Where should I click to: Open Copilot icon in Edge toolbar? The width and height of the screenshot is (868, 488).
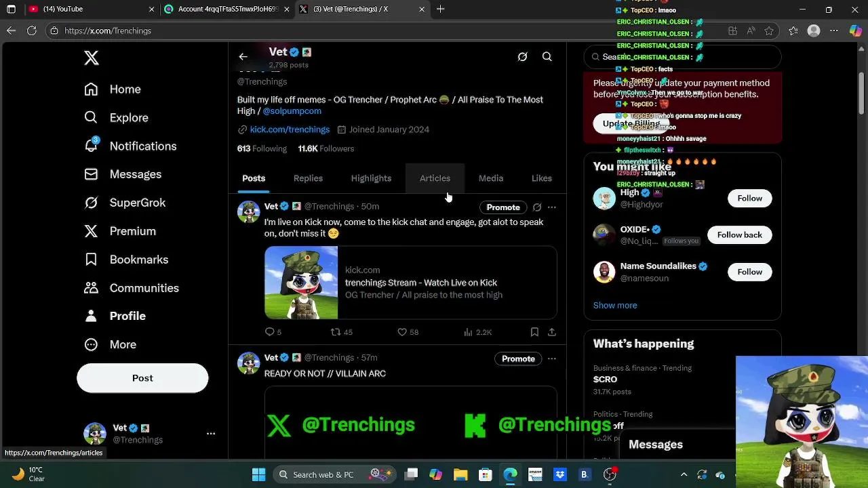(x=856, y=30)
